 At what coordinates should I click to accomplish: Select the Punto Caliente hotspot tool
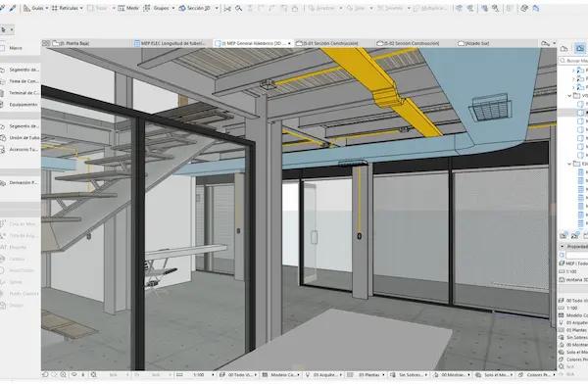[20, 294]
